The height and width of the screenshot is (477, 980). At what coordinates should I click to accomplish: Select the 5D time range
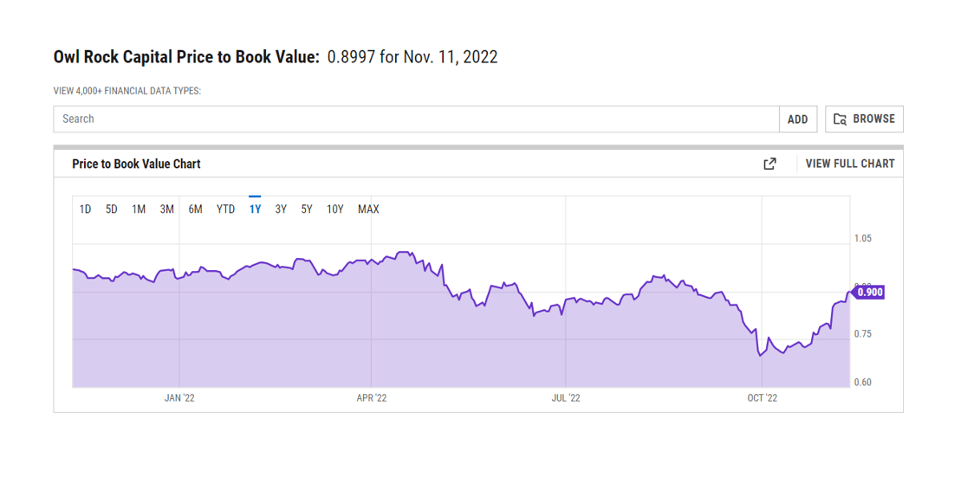point(112,209)
